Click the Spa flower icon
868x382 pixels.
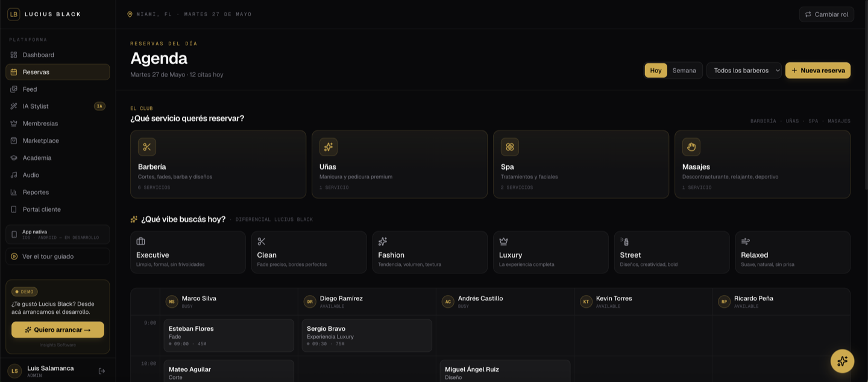(x=510, y=147)
